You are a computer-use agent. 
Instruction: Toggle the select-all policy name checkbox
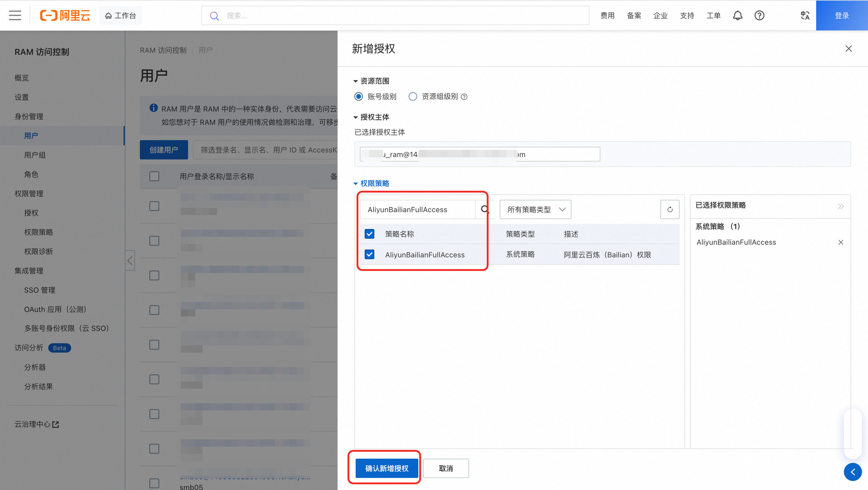click(x=370, y=234)
